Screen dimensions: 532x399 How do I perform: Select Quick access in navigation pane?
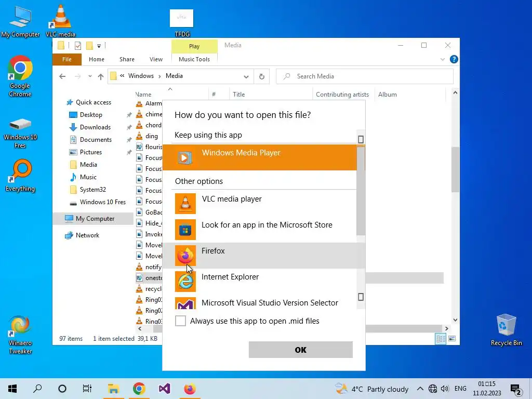click(94, 102)
